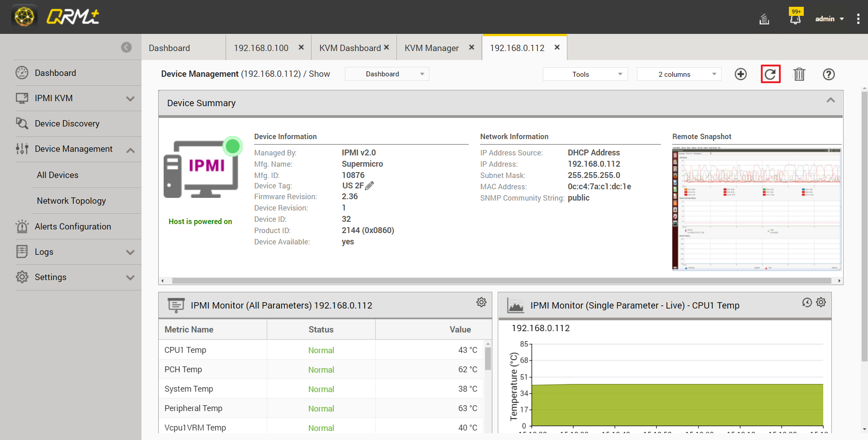The image size is (868, 440).
Task: Open All Devices in sidebar
Action: tap(57, 175)
